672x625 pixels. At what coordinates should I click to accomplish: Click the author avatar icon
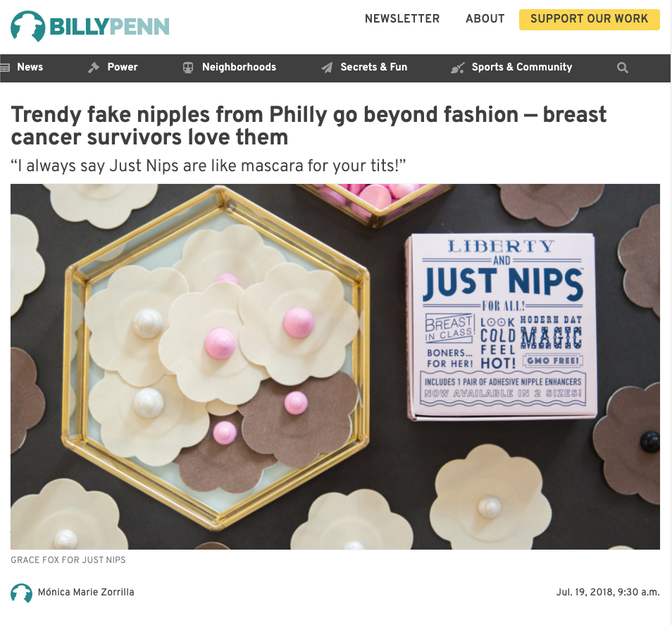pos(21,593)
